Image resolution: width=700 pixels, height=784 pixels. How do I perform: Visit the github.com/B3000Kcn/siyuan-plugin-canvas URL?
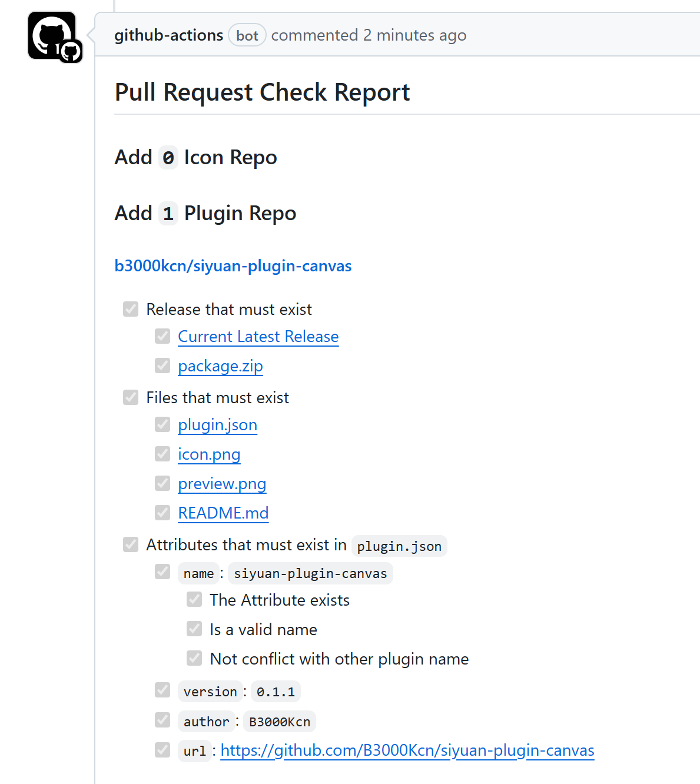[407, 750]
